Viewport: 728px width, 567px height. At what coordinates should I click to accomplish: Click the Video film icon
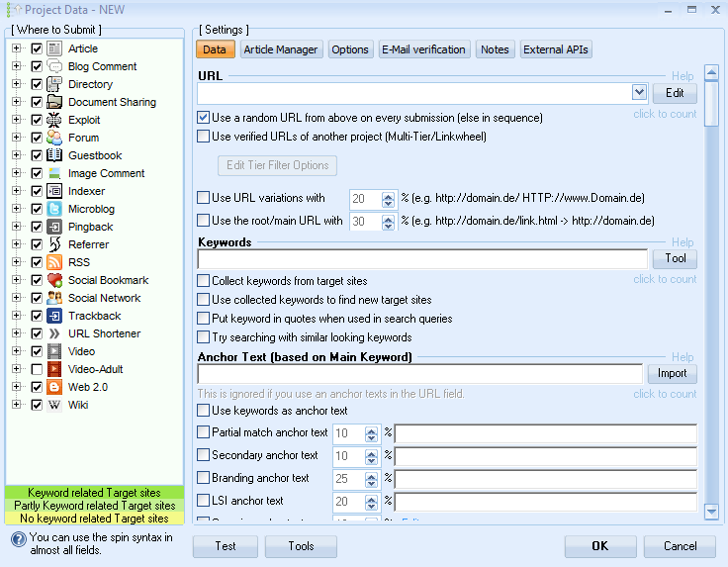pos(54,351)
